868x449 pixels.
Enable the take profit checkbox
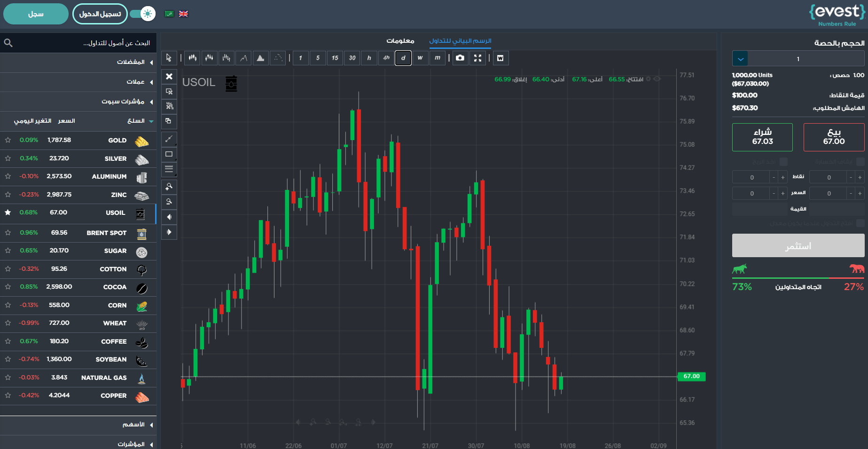coord(783,161)
